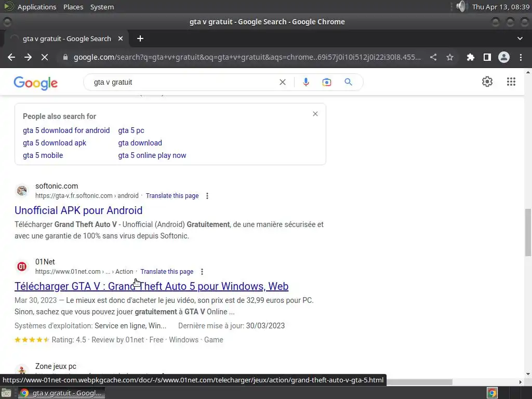
Task: Translate the 01Net result page
Action: click(x=167, y=271)
